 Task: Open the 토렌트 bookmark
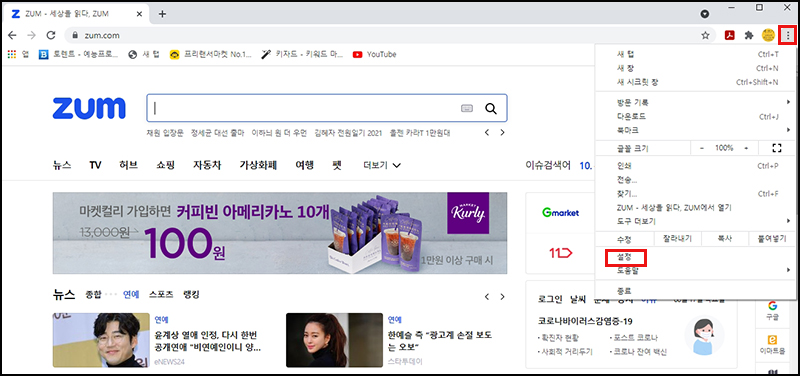pyautogui.click(x=79, y=54)
